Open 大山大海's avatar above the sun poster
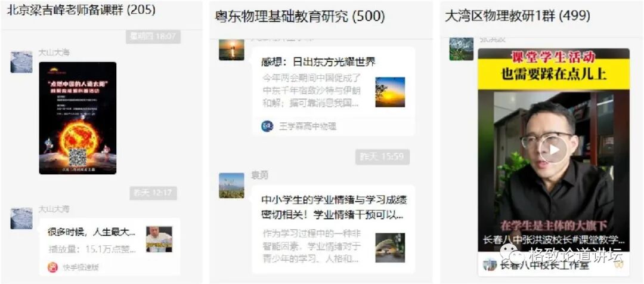Image resolution: width=644 pixels, height=284 pixels. (x=21, y=62)
